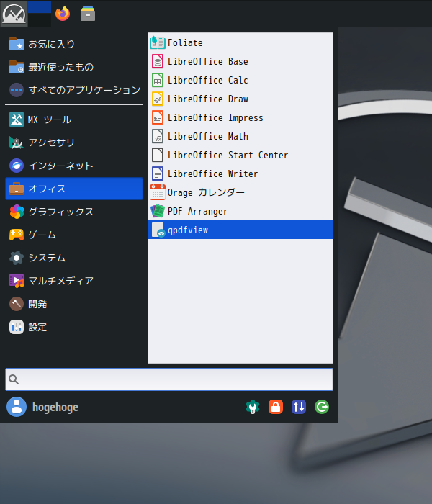Select the MX ツール category
432x504 pixels.
coord(74,120)
